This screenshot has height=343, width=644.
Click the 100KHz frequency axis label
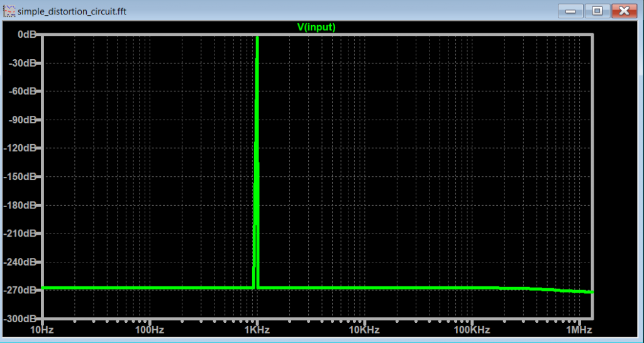point(470,329)
